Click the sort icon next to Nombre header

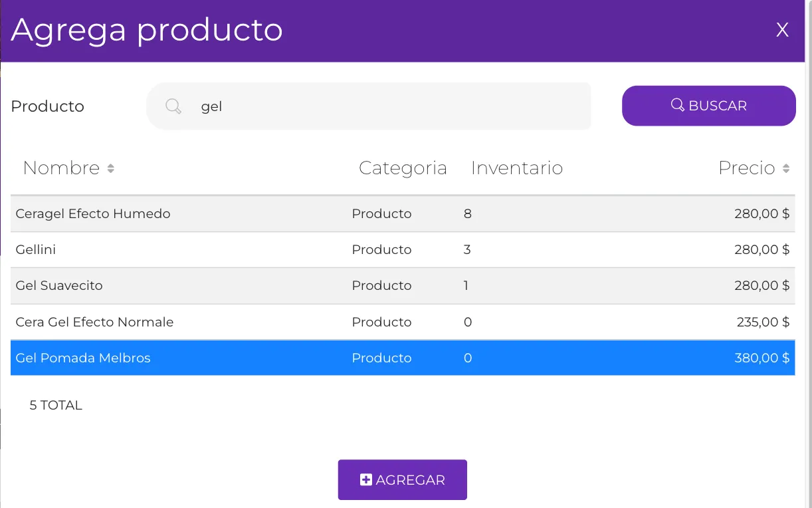(111, 168)
